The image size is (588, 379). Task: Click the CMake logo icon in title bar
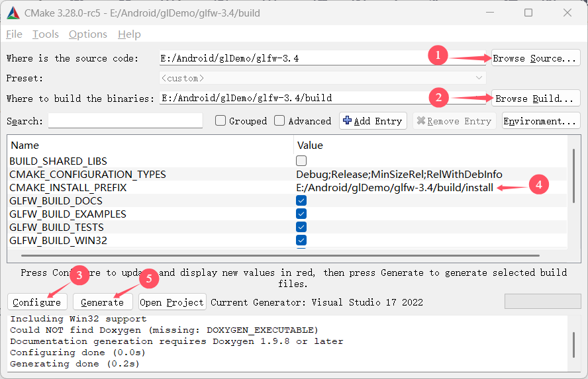click(13, 13)
